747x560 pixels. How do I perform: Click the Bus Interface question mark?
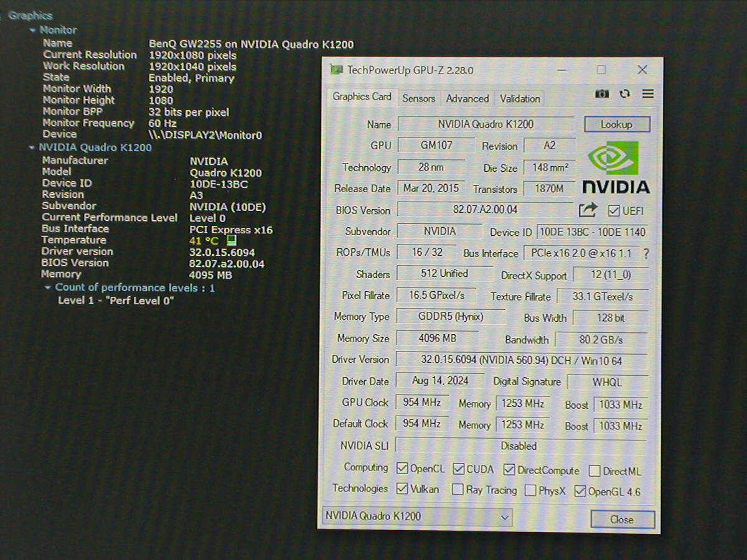[646, 254]
